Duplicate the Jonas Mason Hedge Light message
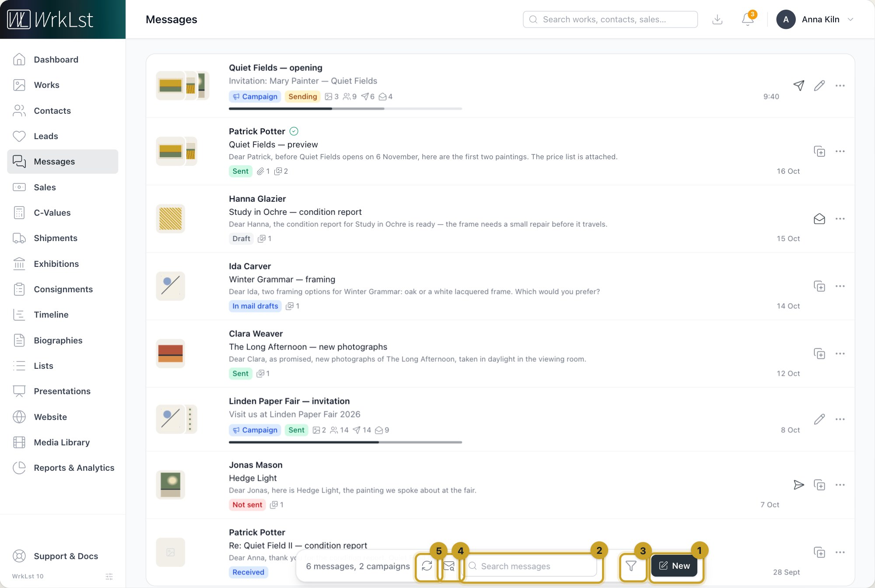 tap(819, 485)
